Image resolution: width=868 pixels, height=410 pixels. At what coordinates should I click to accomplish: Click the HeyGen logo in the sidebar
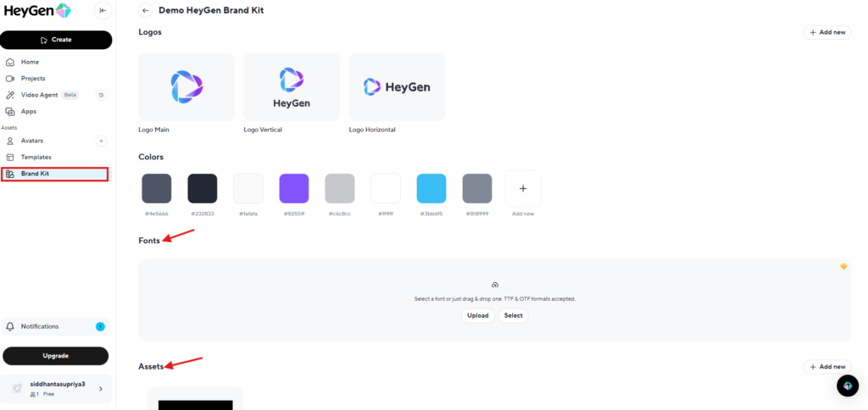(37, 10)
